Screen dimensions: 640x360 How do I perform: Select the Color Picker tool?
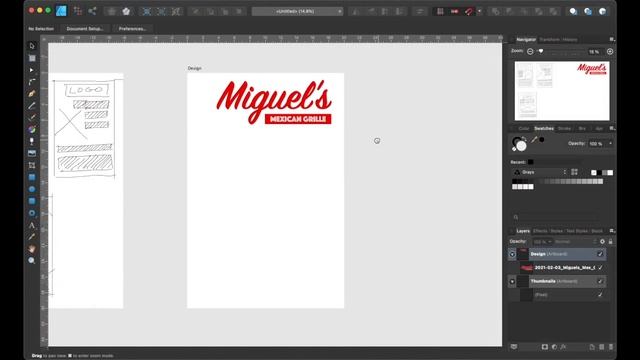32,237
